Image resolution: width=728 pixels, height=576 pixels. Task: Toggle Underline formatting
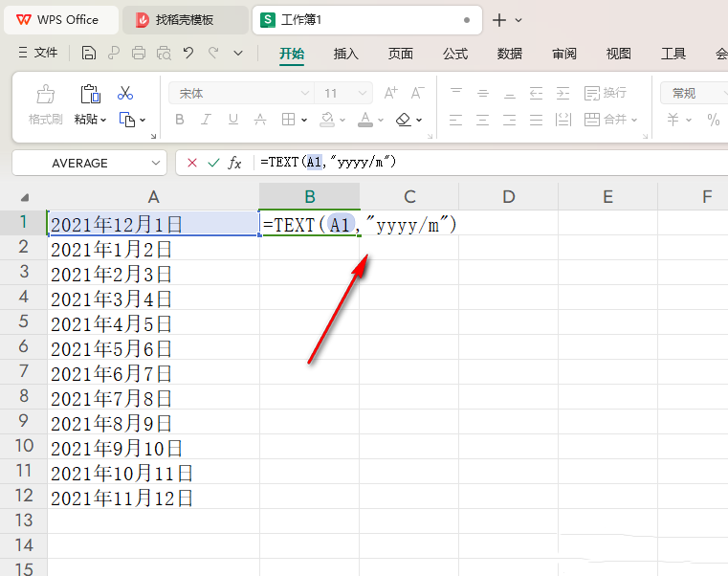233,120
